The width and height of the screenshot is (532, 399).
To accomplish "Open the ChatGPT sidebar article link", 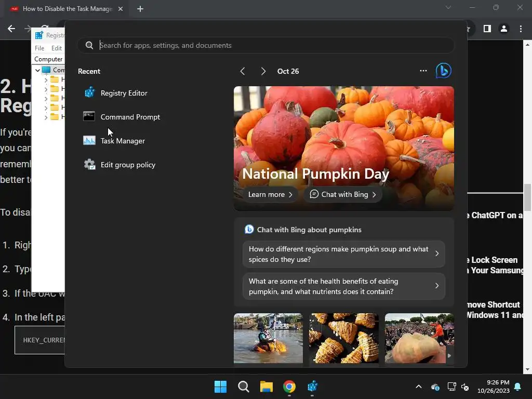I will [x=495, y=216].
